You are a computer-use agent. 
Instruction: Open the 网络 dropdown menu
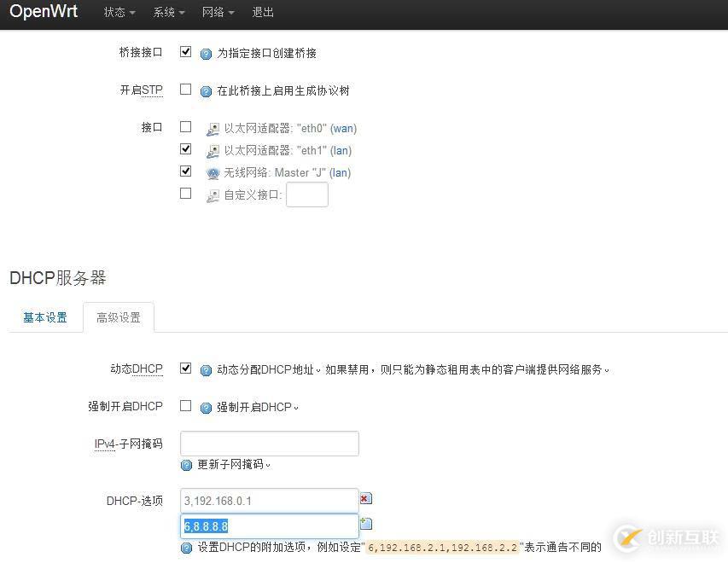(x=215, y=12)
